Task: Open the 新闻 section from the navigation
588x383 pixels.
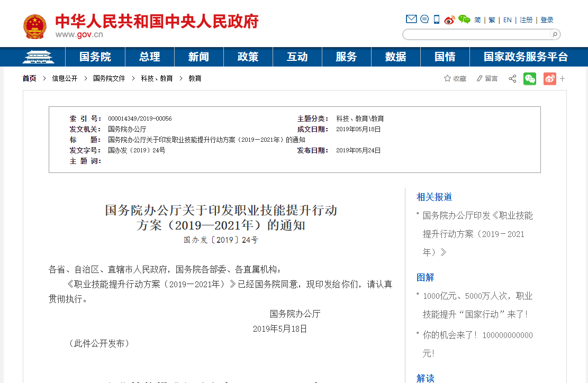Action: 198,57
